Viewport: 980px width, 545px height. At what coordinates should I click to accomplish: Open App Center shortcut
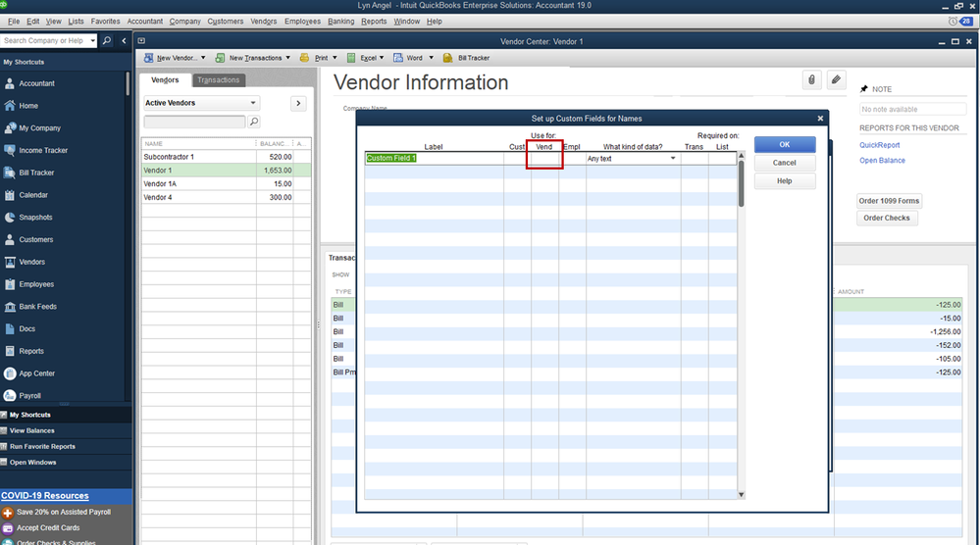[37, 373]
